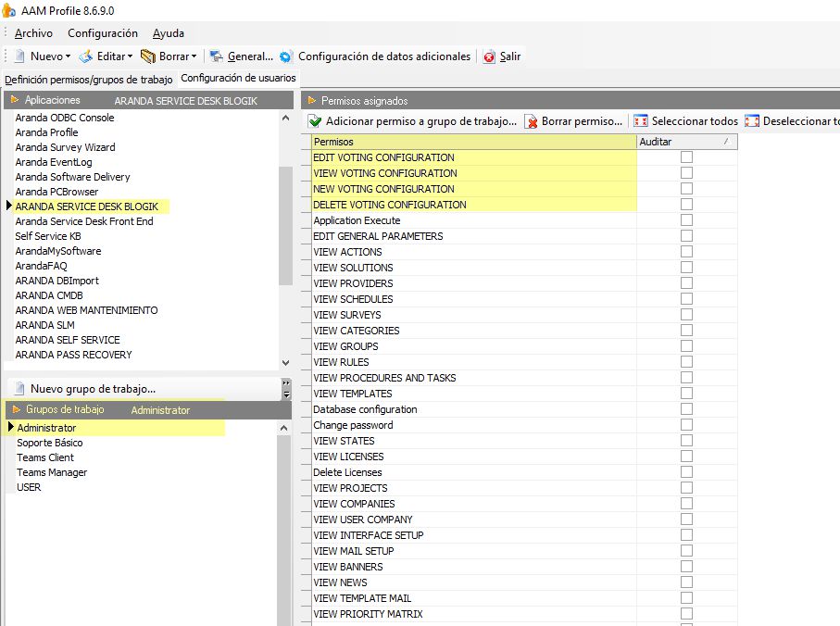Enable Auditar checkbox for VIEW SOLUTIONS
This screenshot has width=840, height=626.
pyautogui.click(x=686, y=268)
